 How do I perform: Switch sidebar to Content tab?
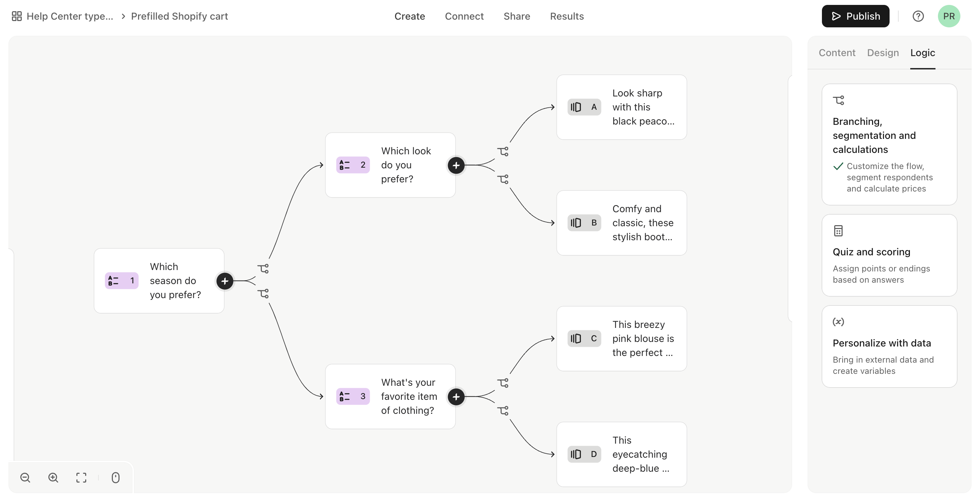[x=837, y=53]
